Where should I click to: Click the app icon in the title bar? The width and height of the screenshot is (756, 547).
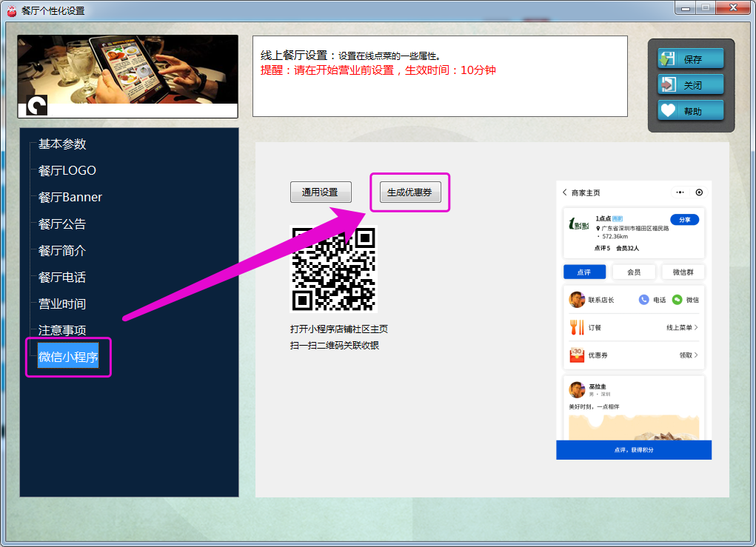[12, 10]
